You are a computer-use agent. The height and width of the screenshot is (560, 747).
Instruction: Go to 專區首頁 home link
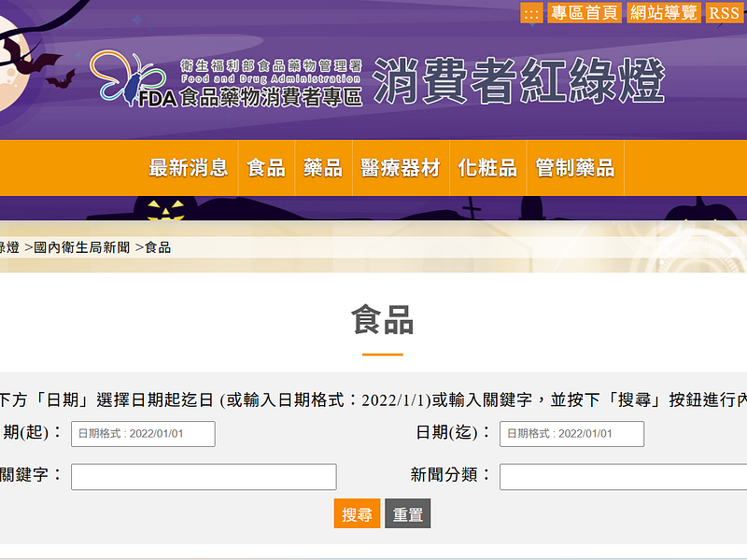pyautogui.click(x=584, y=12)
